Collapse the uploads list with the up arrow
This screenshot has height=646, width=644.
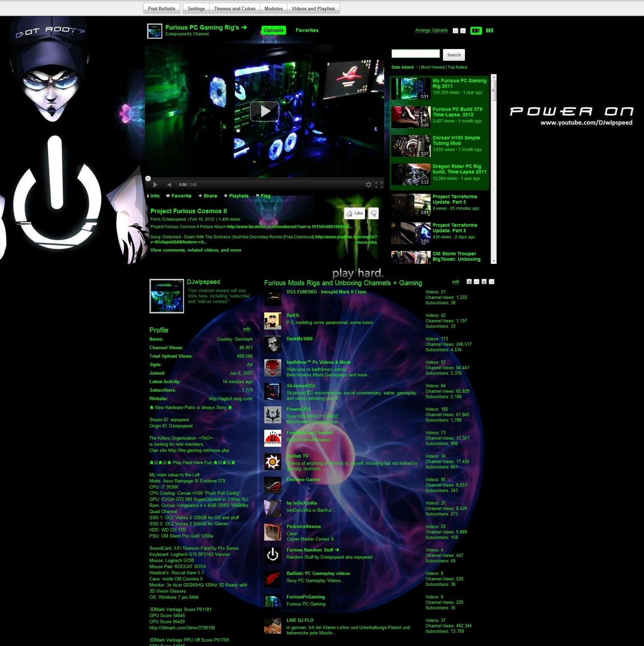tap(455, 31)
